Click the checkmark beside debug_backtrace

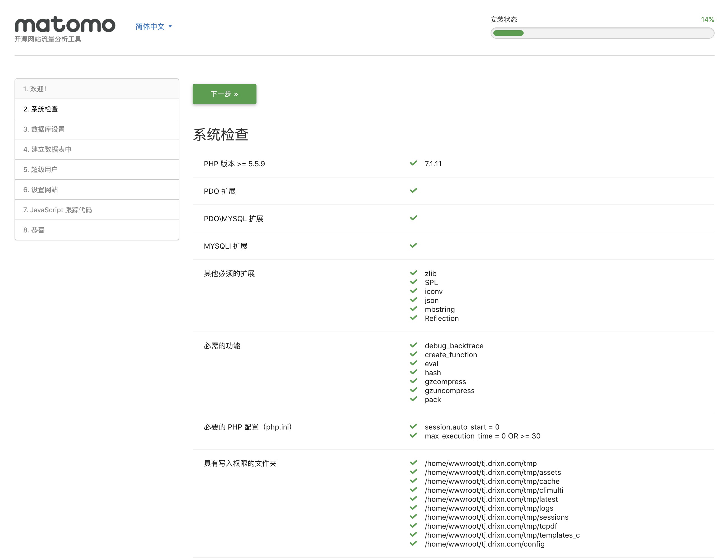[x=413, y=345]
